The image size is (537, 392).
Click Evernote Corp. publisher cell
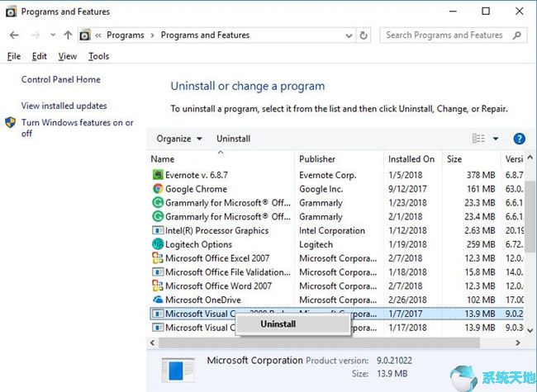point(328,175)
